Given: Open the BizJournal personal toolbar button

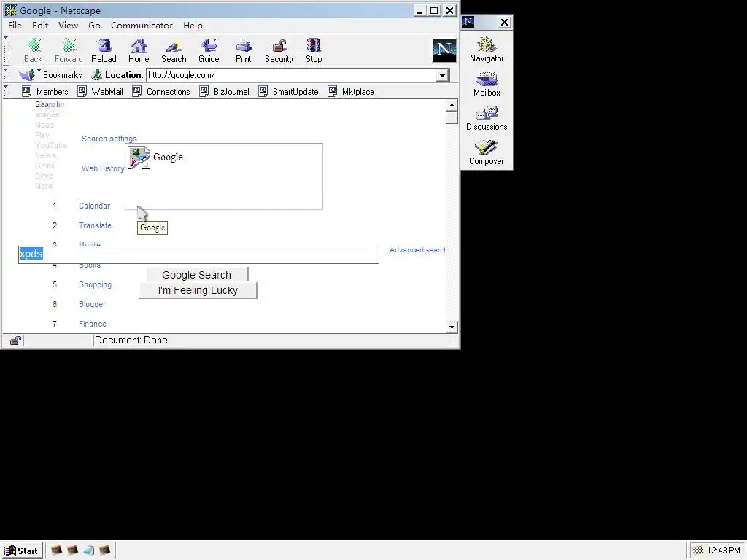Looking at the screenshot, I should [x=225, y=91].
